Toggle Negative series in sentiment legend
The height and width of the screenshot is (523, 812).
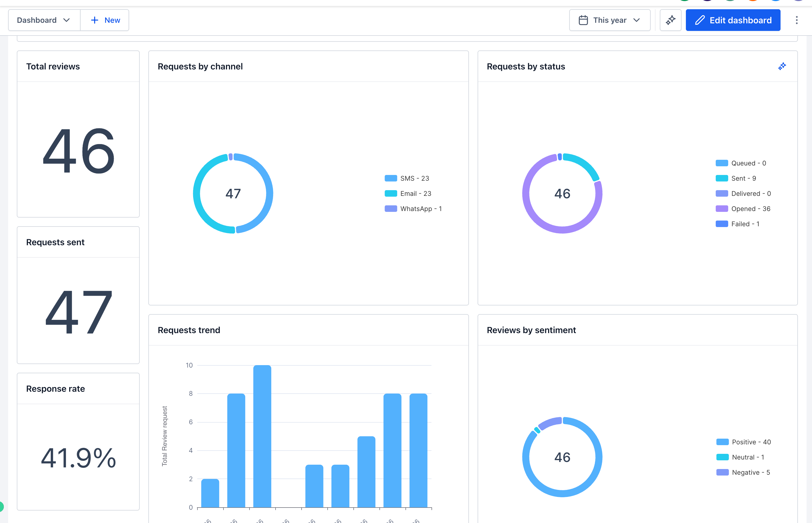pos(743,472)
